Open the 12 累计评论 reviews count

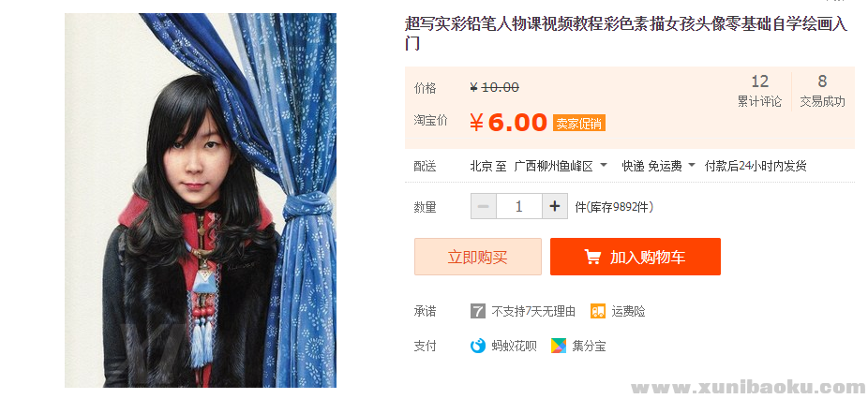click(x=759, y=91)
